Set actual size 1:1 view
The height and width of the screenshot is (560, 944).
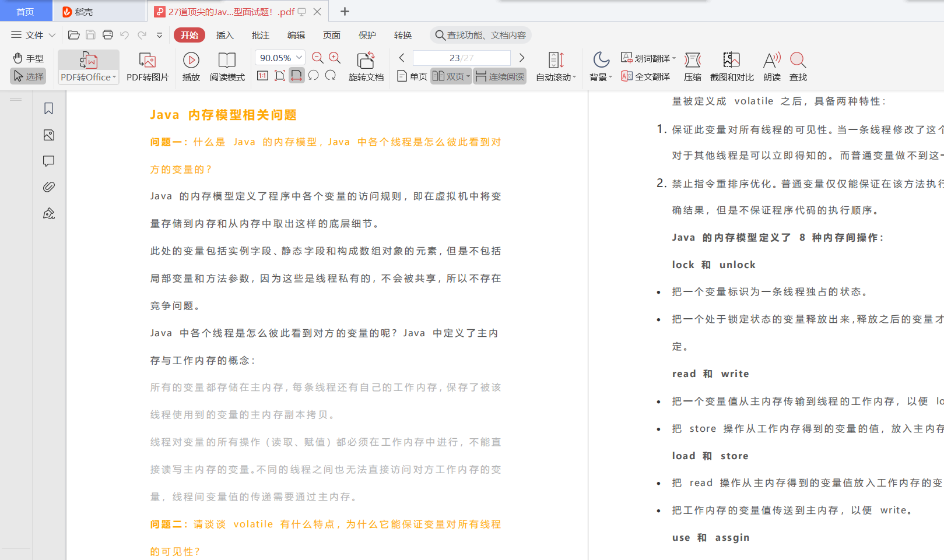(x=263, y=76)
